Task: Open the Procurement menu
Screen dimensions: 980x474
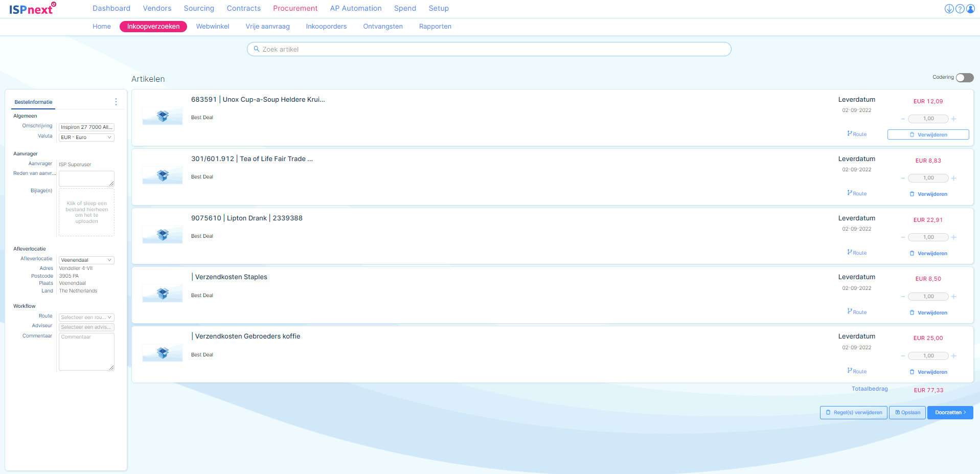Action: coord(295,8)
